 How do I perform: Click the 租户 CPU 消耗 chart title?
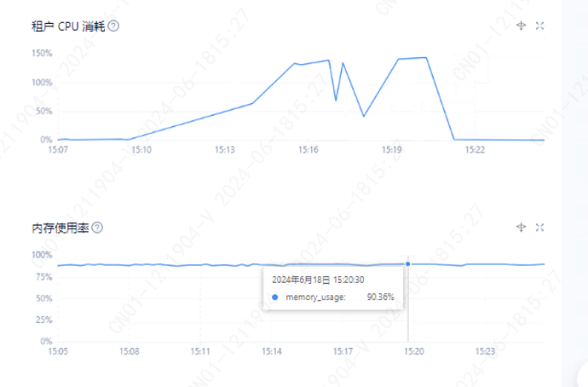(x=68, y=26)
